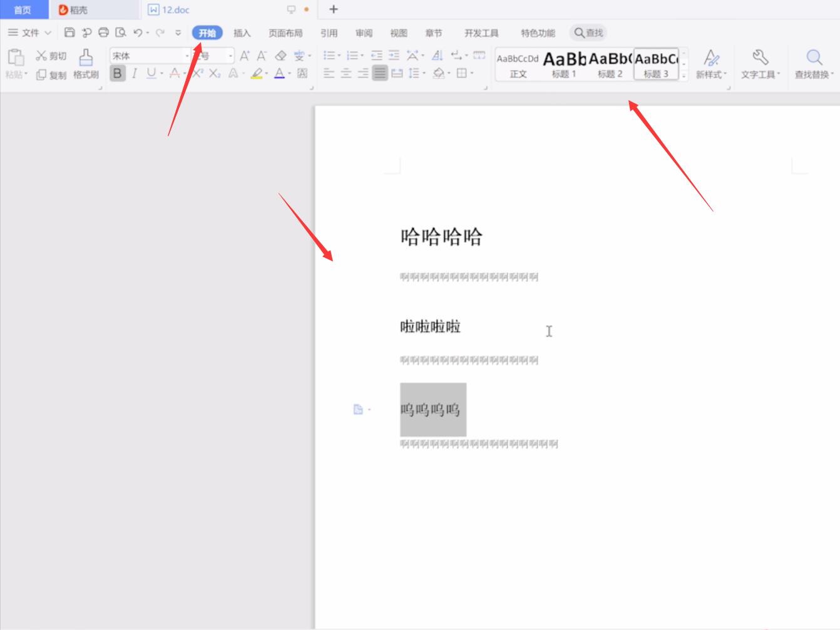The width and height of the screenshot is (840, 630).
Task: Open the 开发工具 tab
Action: 481,33
